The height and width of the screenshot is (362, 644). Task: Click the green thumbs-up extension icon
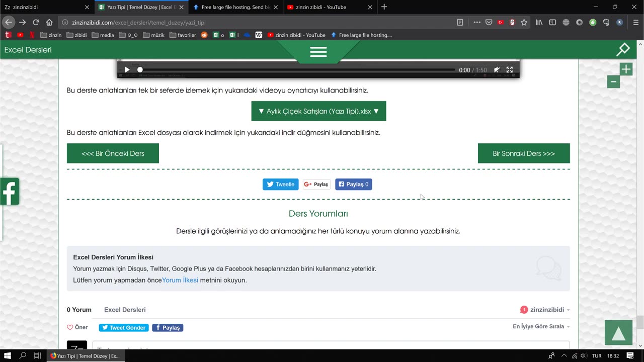[x=593, y=22]
